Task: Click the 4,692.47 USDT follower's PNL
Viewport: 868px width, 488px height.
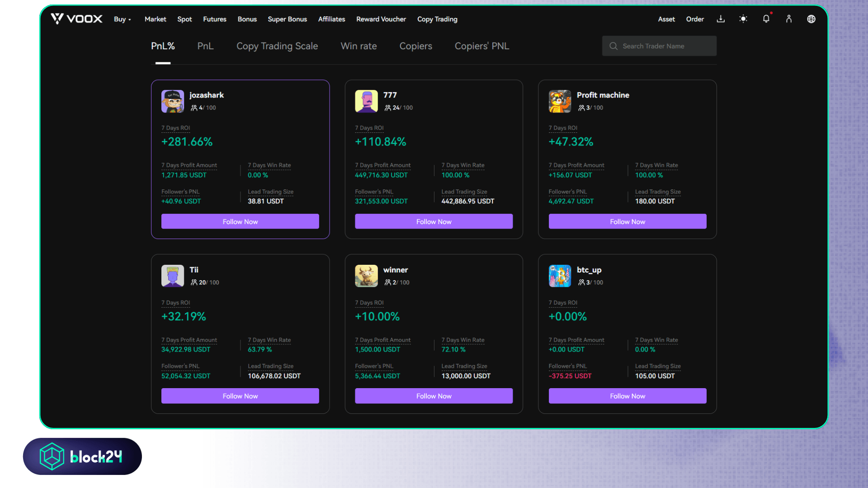Action: (571, 201)
